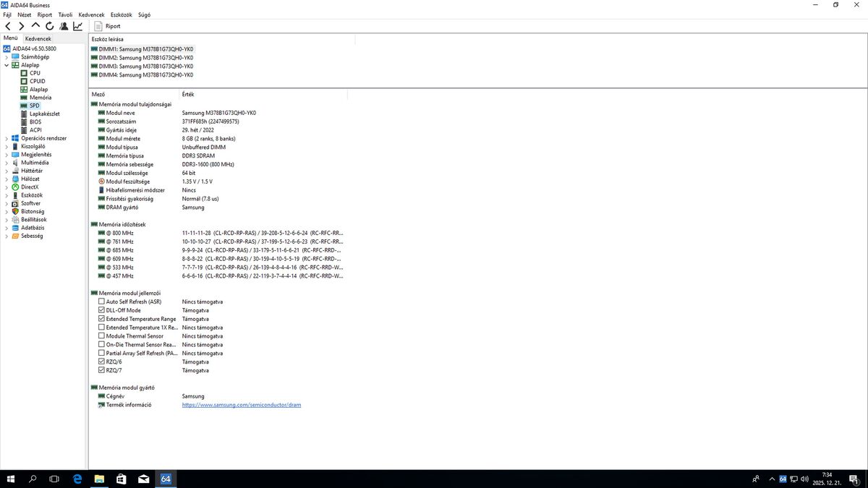Collapse the Alaplap tree node
The height and width of the screenshot is (488, 868).
(x=7, y=65)
